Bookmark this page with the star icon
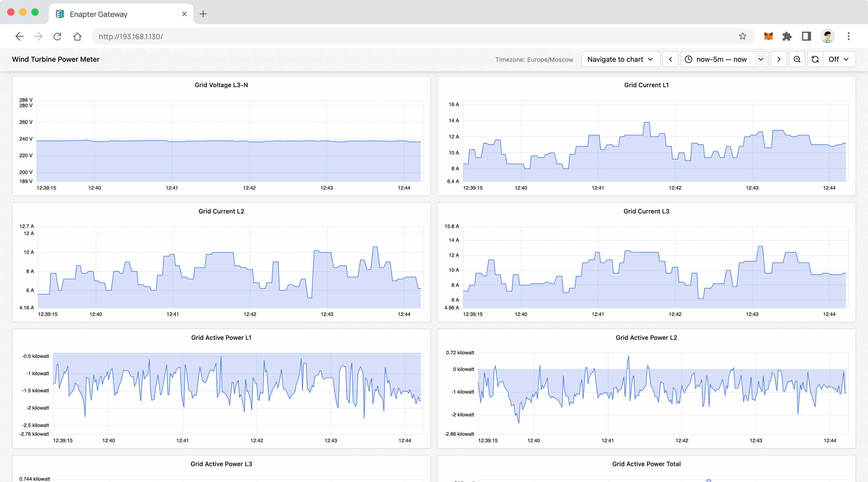This screenshot has width=868, height=482. point(742,36)
